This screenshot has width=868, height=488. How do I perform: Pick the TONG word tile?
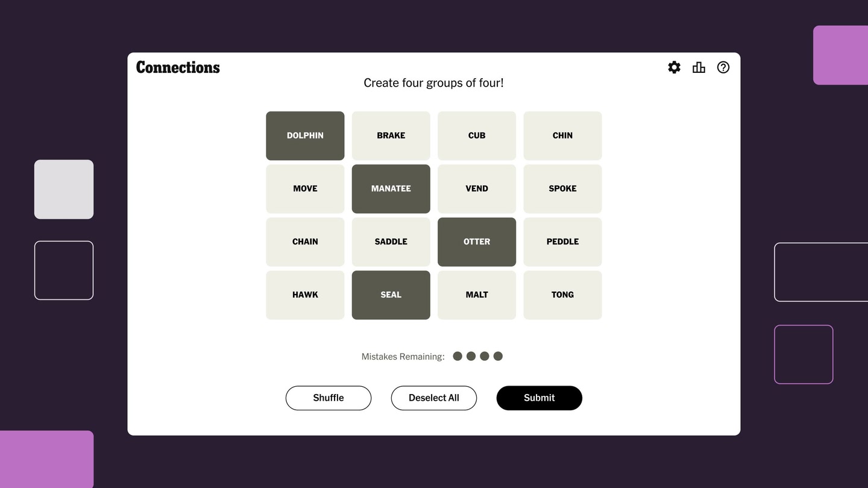562,295
